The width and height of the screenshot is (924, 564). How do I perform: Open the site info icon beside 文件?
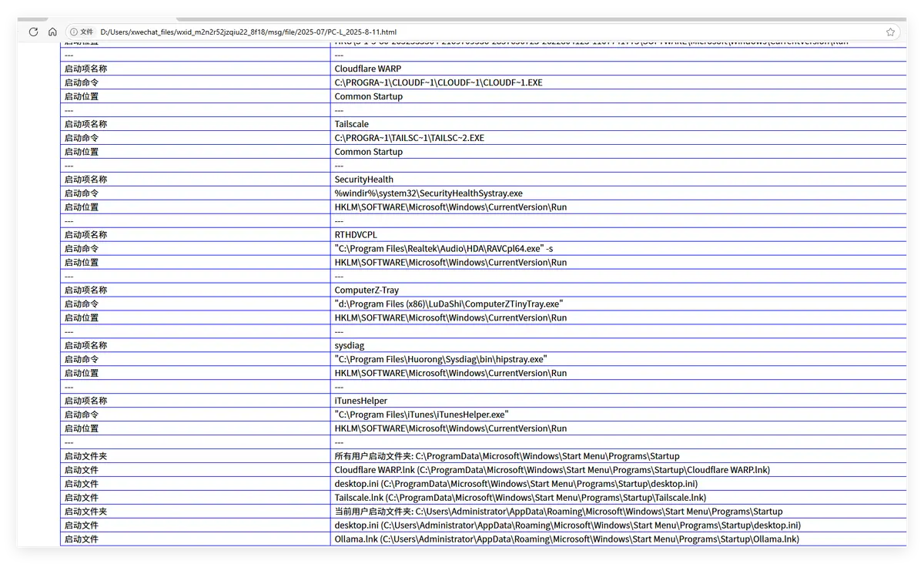click(74, 32)
